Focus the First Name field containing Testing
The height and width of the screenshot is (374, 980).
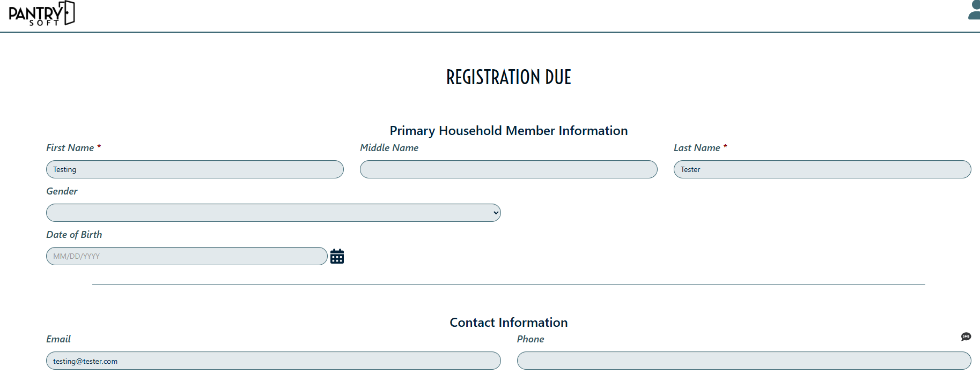[195, 169]
